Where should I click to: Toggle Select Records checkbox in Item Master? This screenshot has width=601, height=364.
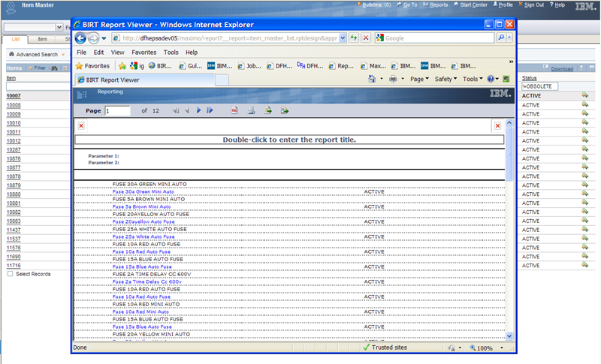tap(10, 274)
